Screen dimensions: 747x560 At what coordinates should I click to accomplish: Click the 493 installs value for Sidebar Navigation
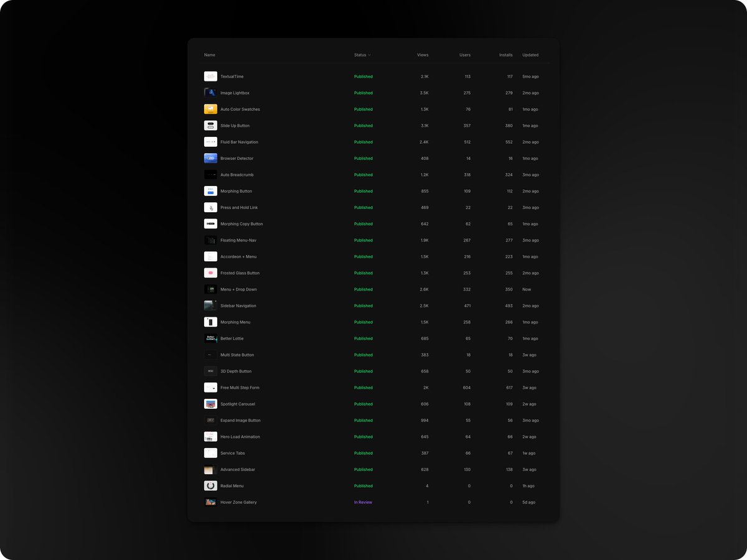pos(509,306)
